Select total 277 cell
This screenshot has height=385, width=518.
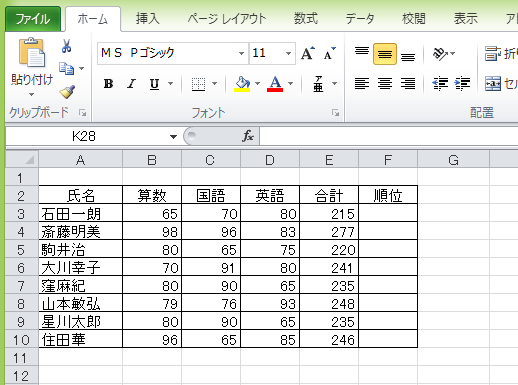[x=329, y=232]
